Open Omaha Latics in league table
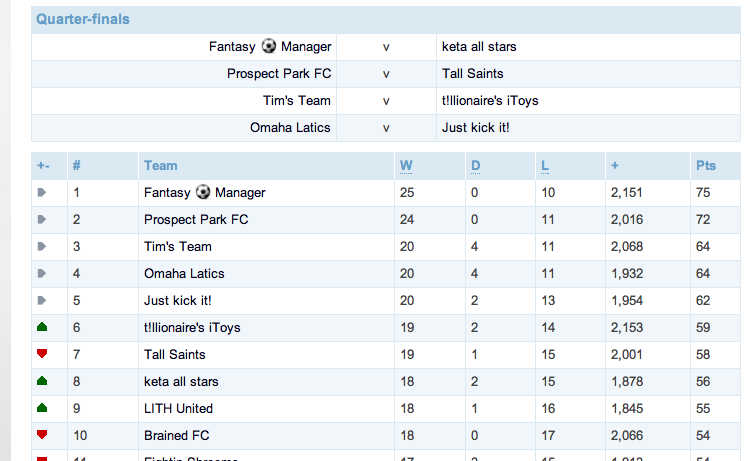The height and width of the screenshot is (461, 747). pos(184,273)
